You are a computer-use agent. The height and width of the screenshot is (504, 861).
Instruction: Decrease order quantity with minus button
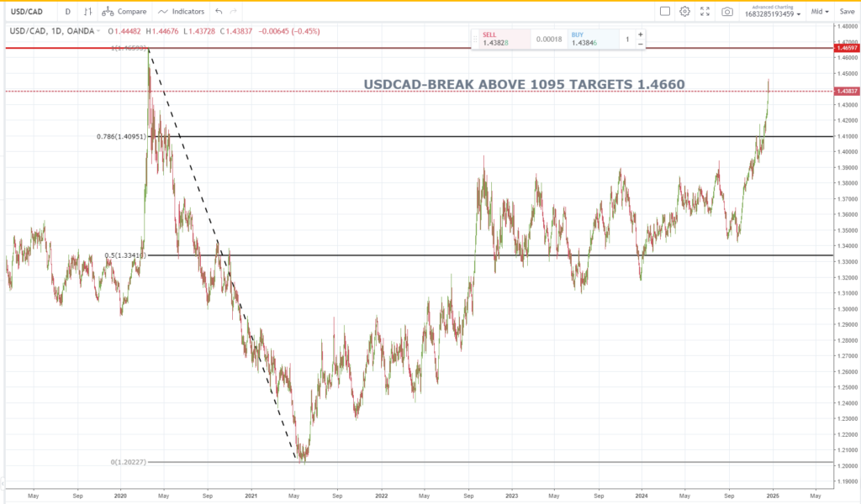641,44
